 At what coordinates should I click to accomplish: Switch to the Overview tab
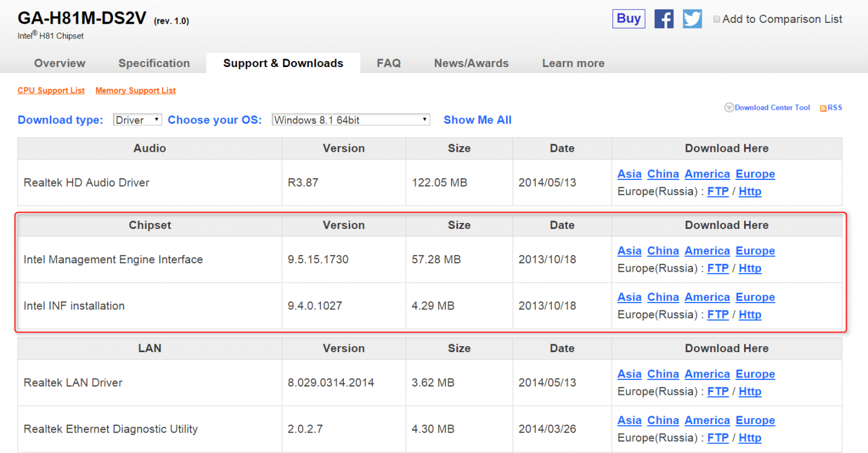tap(60, 63)
